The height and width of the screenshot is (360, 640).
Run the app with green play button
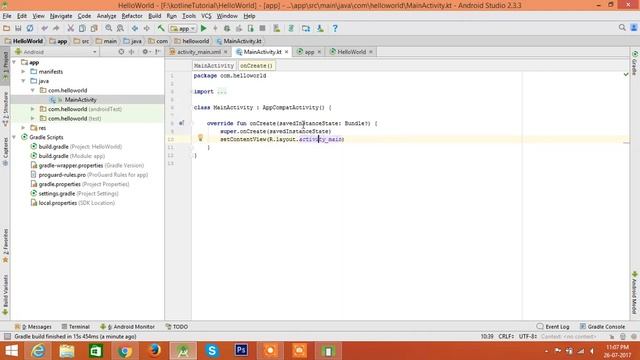tap(203, 28)
